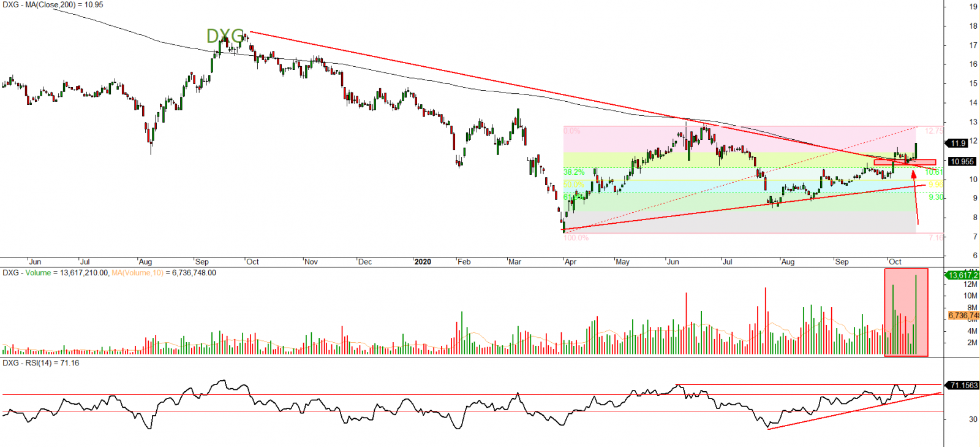
Task: Click the 71.1563 RSI value tag
Action: click(x=963, y=386)
